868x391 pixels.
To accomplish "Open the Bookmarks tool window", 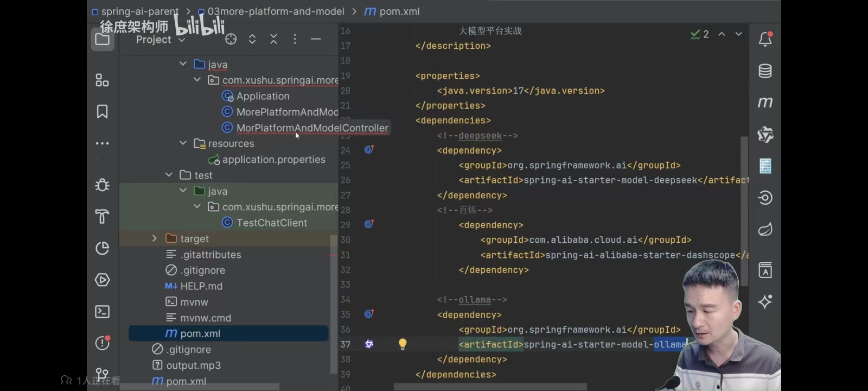I will tap(102, 111).
